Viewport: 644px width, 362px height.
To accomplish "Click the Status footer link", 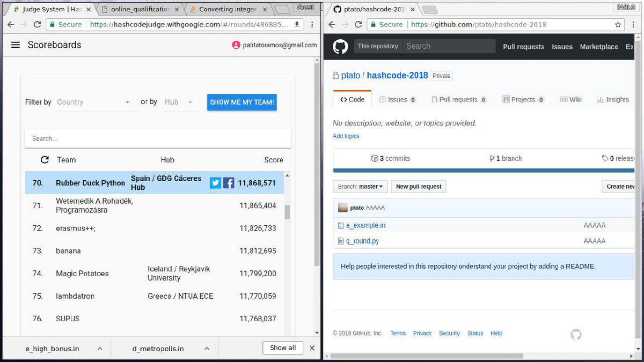I will click(475, 334).
